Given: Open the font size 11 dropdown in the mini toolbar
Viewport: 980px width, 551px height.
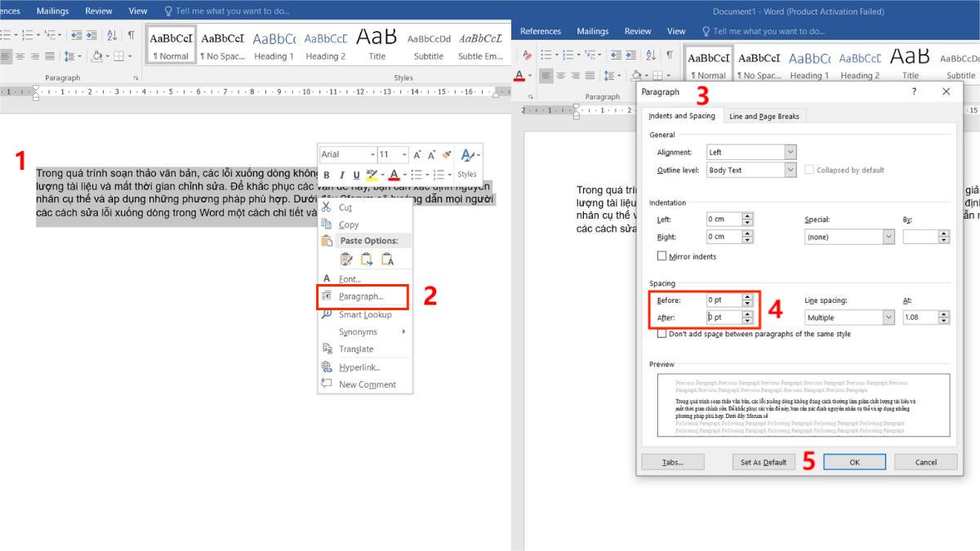Looking at the screenshot, I should (x=404, y=154).
